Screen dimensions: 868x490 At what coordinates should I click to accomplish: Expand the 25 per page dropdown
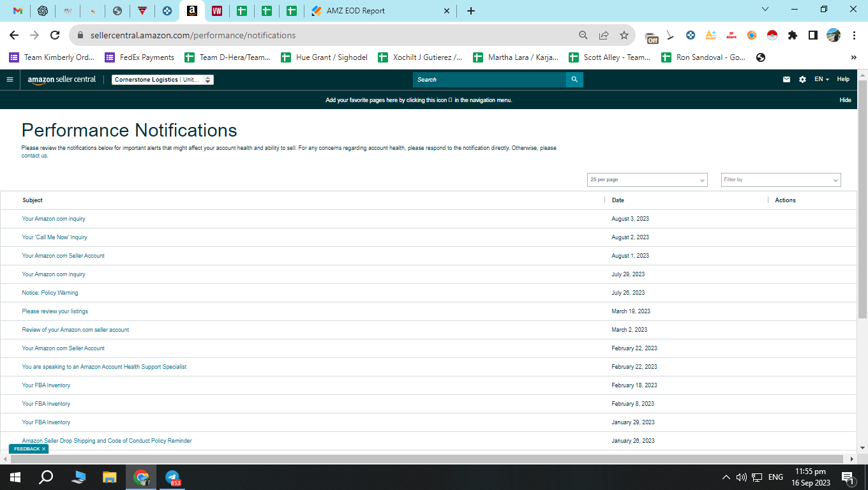(647, 180)
